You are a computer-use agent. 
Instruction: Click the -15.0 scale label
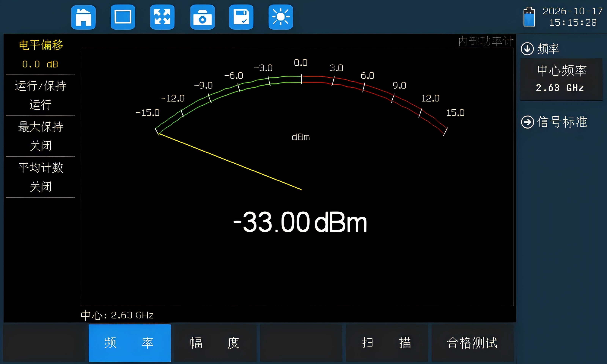147,113
